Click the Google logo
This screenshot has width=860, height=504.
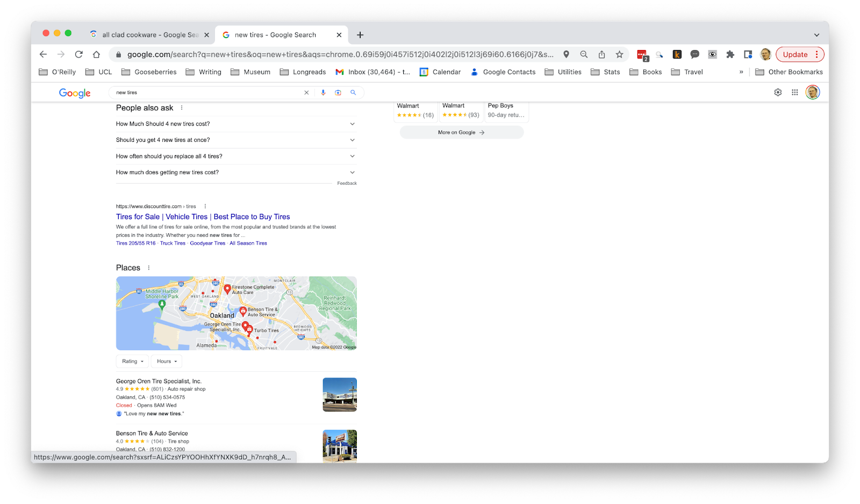75,93
